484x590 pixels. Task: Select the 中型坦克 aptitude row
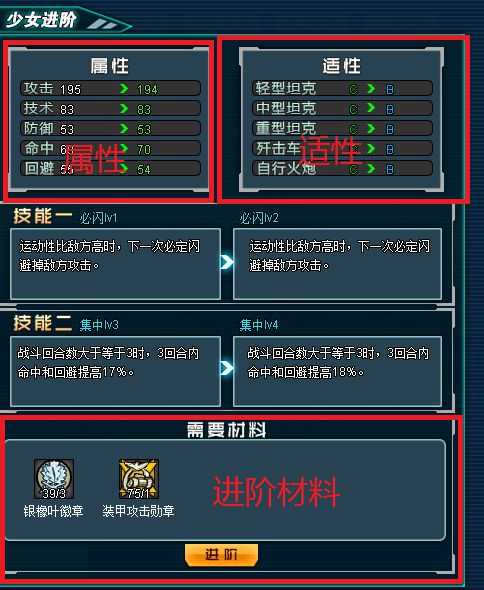coord(342,109)
